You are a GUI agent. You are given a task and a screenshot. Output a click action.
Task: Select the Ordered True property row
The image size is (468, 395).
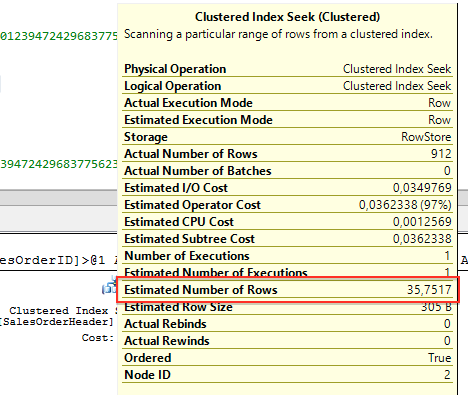pyautogui.click(x=288, y=358)
